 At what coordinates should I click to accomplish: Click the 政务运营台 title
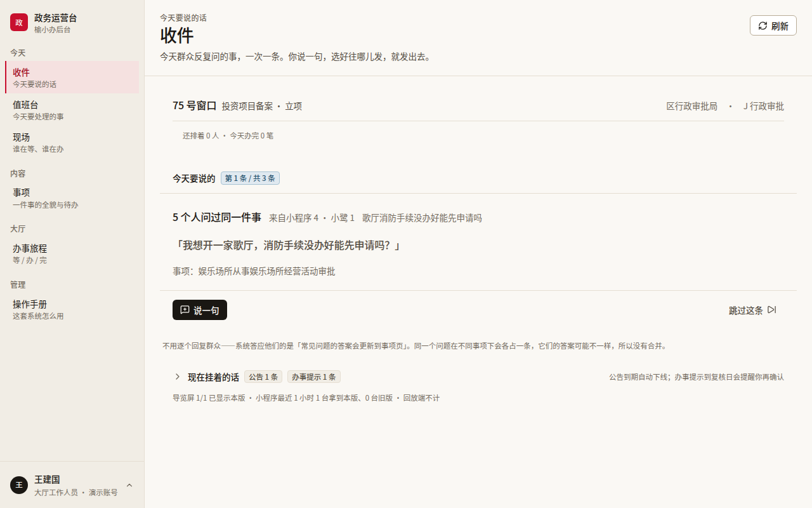(56, 18)
